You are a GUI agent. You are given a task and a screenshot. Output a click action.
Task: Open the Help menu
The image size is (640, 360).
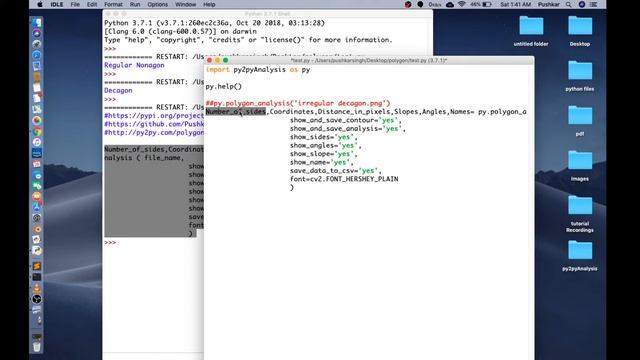pos(209,4)
